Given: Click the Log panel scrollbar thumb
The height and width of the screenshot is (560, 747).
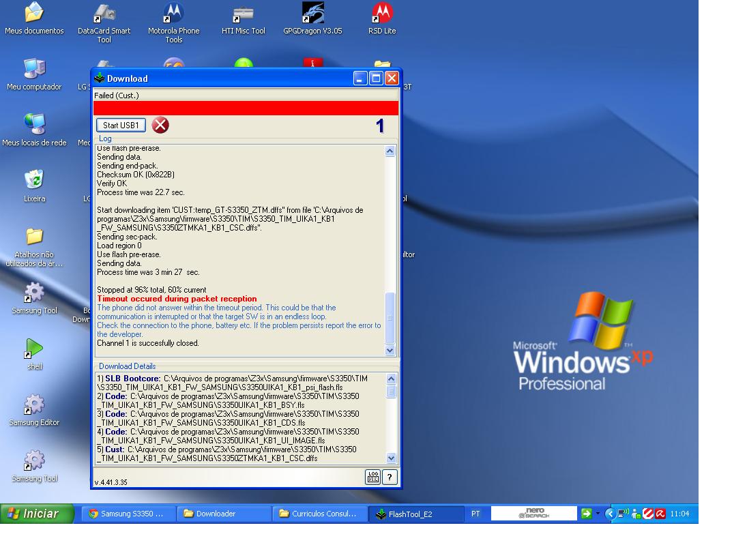Looking at the screenshot, I should [390, 317].
